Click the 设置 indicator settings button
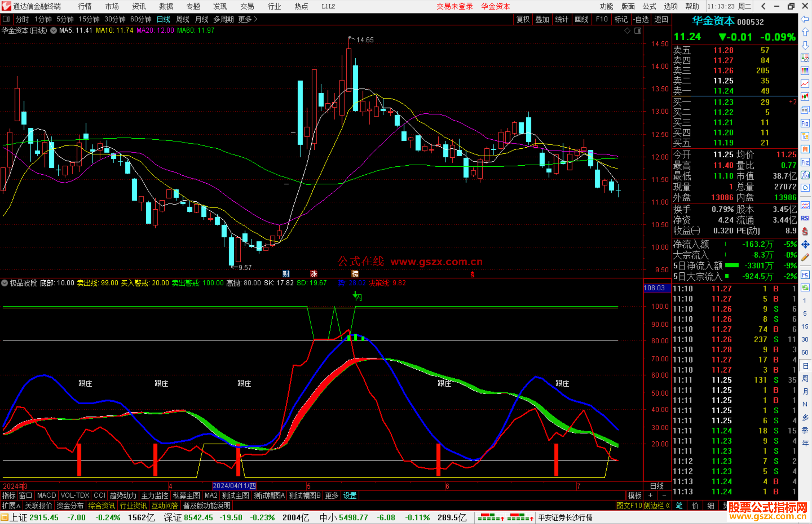This screenshot has height=524, width=812. [x=350, y=495]
